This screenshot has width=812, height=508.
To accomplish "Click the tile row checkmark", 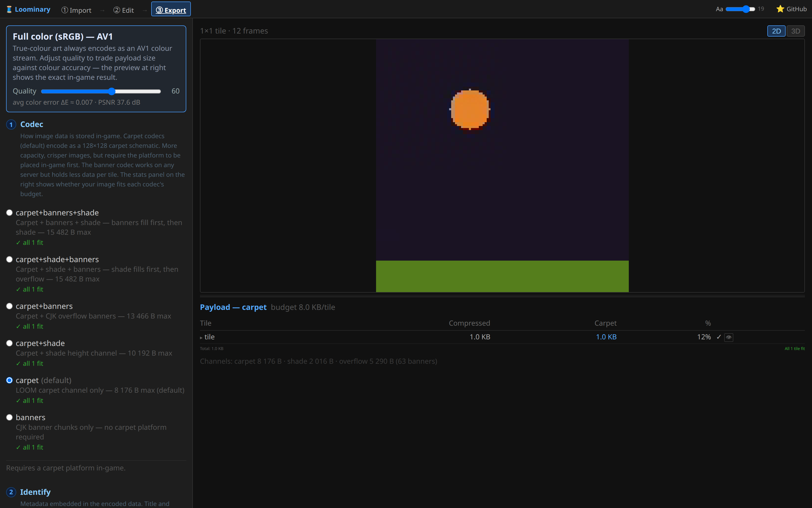I will click(x=719, y=337).
